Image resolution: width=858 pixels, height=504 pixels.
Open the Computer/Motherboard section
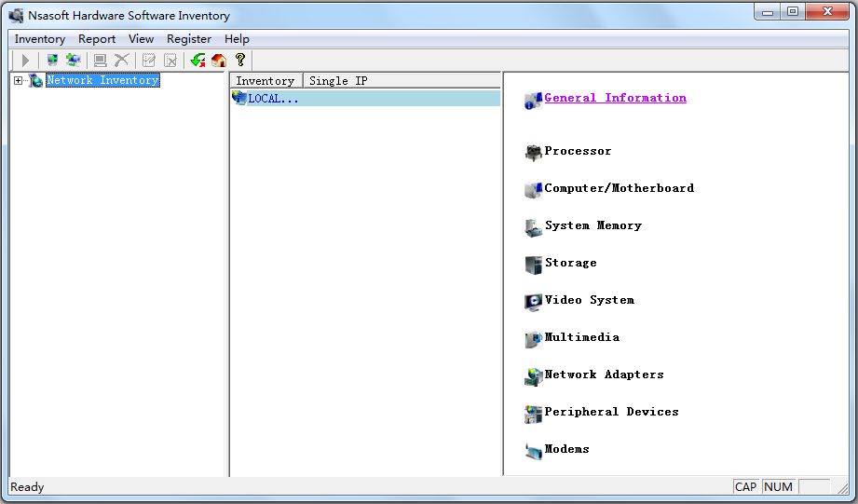point(619,188)
